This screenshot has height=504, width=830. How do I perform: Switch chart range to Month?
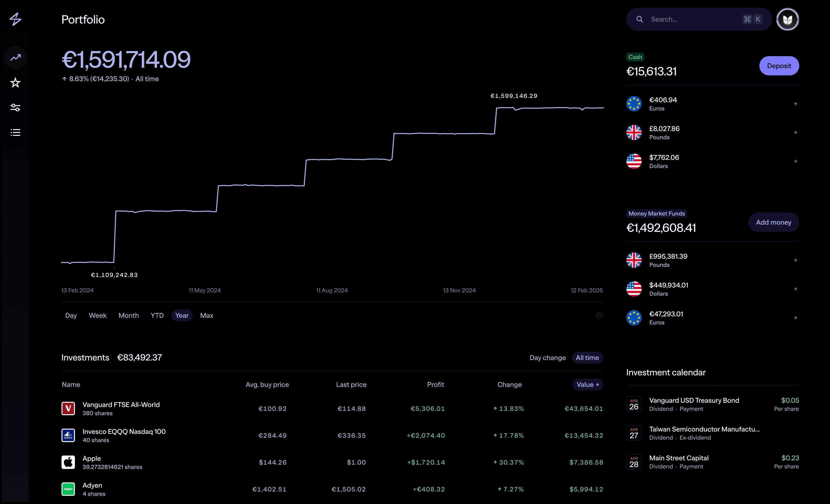click(x=128, y=315)
